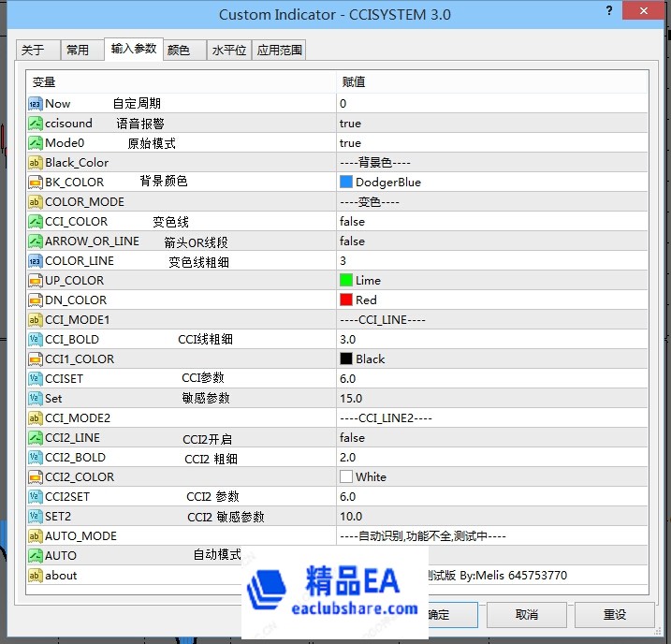
Task: Click the icon next to COLOR_LINE row
Action: [36, 261]
